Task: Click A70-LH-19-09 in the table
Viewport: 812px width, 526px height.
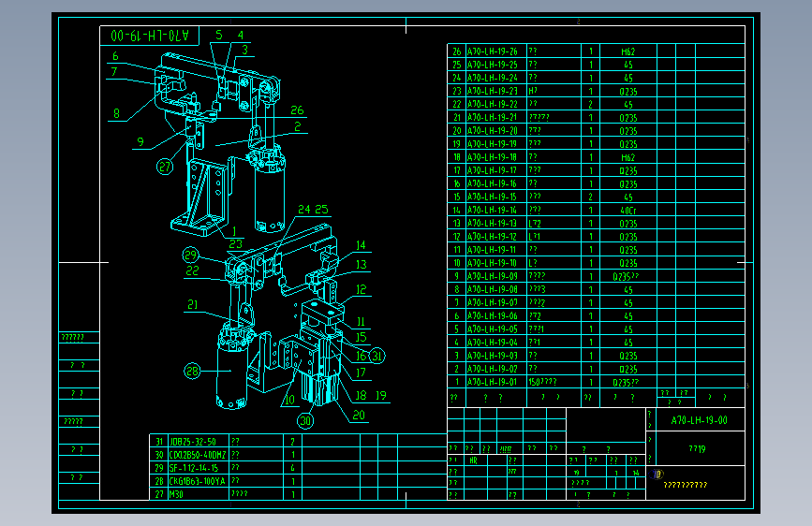Action: (492, 276)
